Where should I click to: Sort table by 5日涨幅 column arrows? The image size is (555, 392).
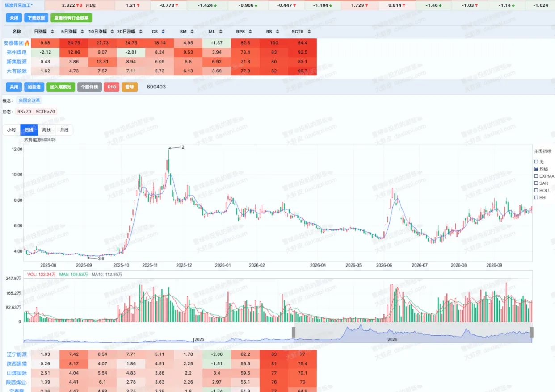coord(81,32)
